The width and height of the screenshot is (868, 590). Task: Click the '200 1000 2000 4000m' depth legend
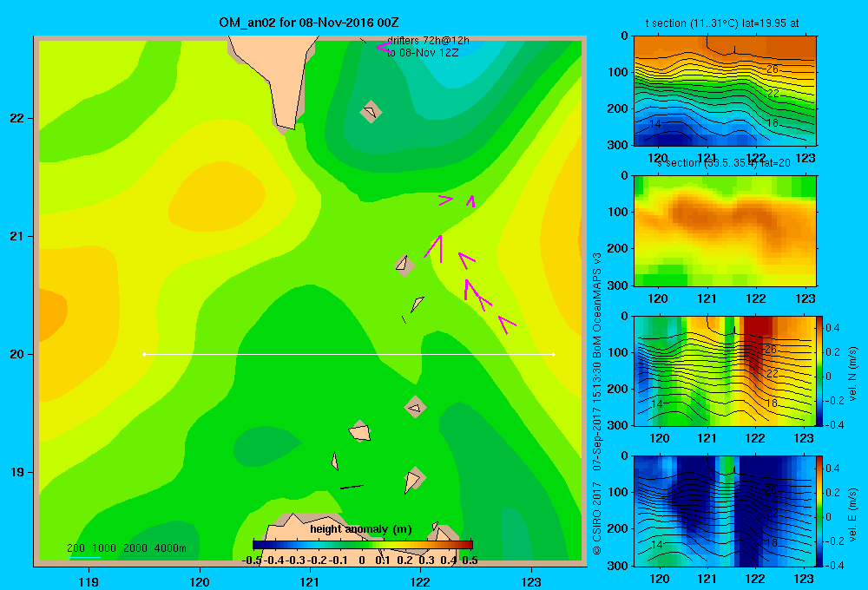click(x=126, y=548)
